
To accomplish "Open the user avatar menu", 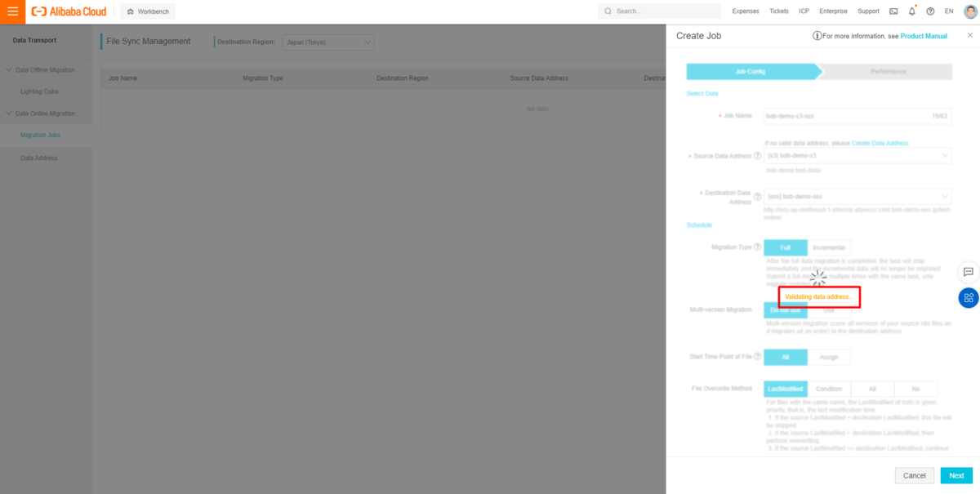I will [969, 11].
